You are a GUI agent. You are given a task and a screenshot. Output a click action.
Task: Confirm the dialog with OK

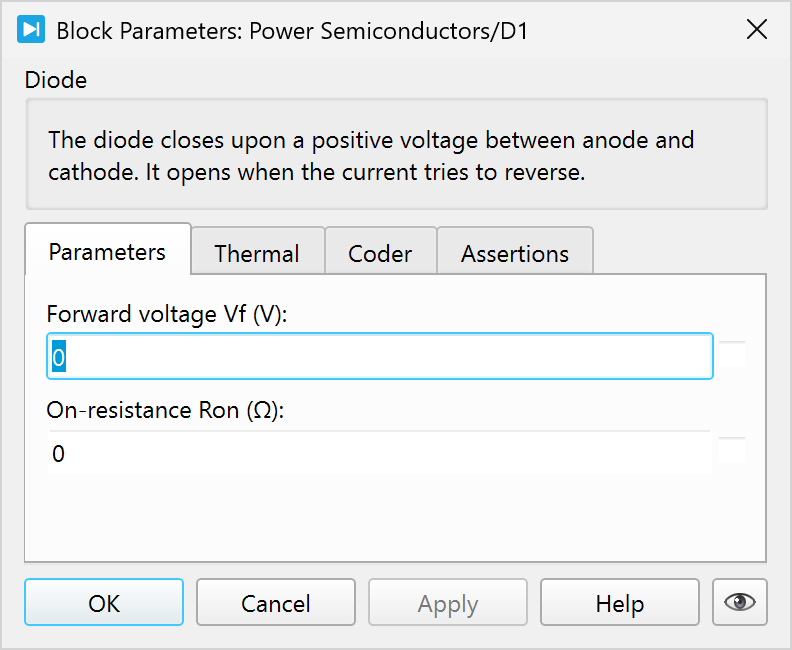pyautogui.click(x=104, y=603)
